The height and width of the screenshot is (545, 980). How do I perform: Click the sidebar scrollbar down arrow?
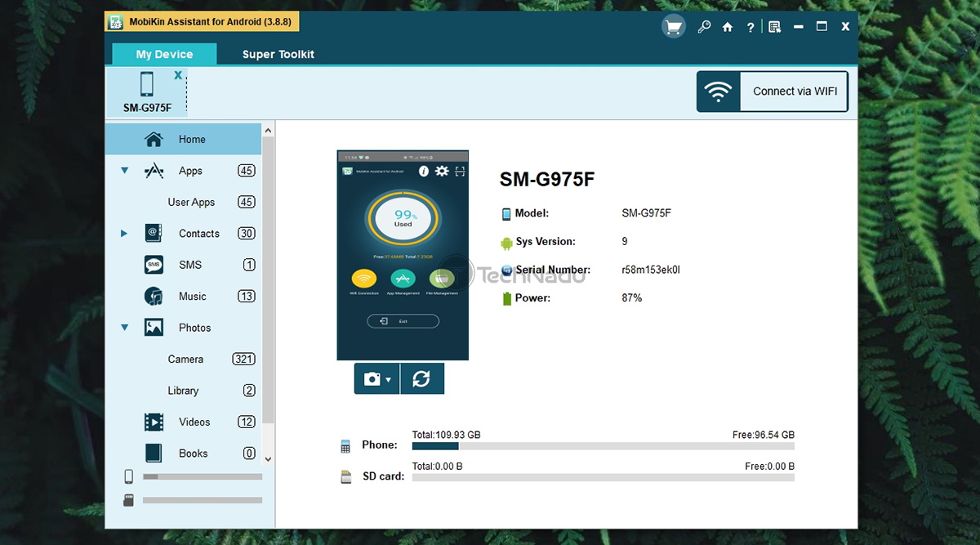coord(268,460)
